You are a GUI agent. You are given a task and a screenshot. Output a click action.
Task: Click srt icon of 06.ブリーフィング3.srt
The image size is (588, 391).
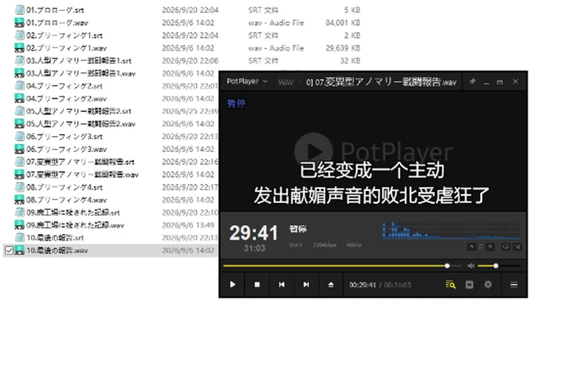pos(19,136)
